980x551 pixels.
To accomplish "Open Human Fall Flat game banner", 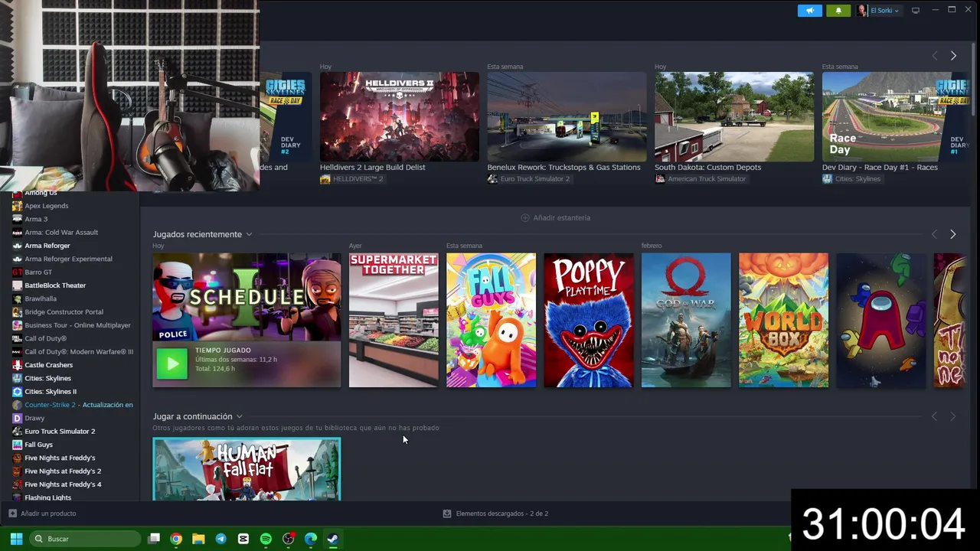I will point(247,469).
